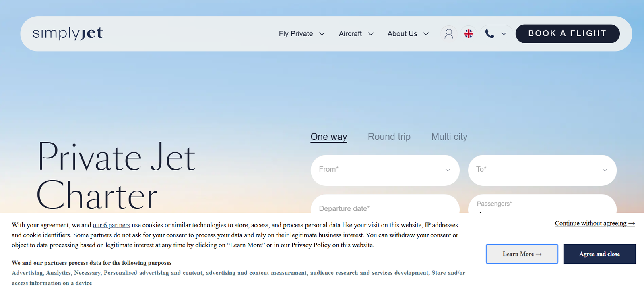Viewport: 644px width, 293px height.
Task: Click the Departure date field
Action: click(x=385, y=206)
